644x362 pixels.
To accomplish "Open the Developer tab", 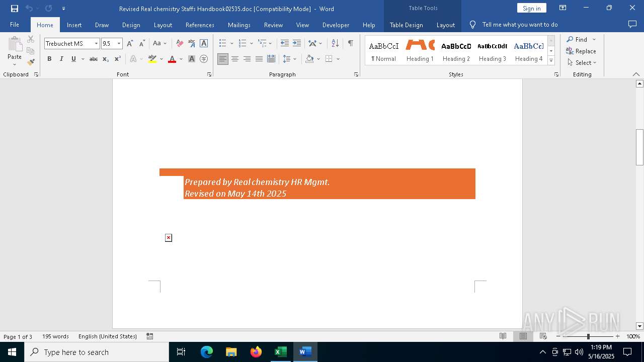I will pyautogui.click(x=336, y=25).
